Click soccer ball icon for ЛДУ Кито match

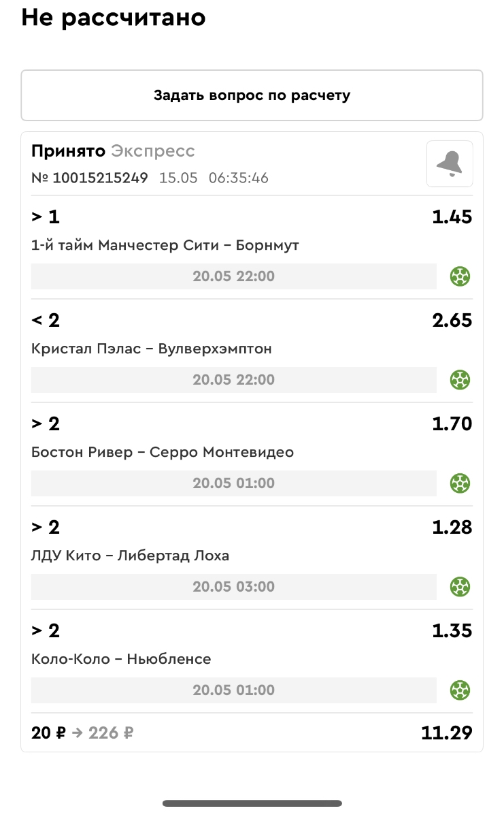pos(460,587)
